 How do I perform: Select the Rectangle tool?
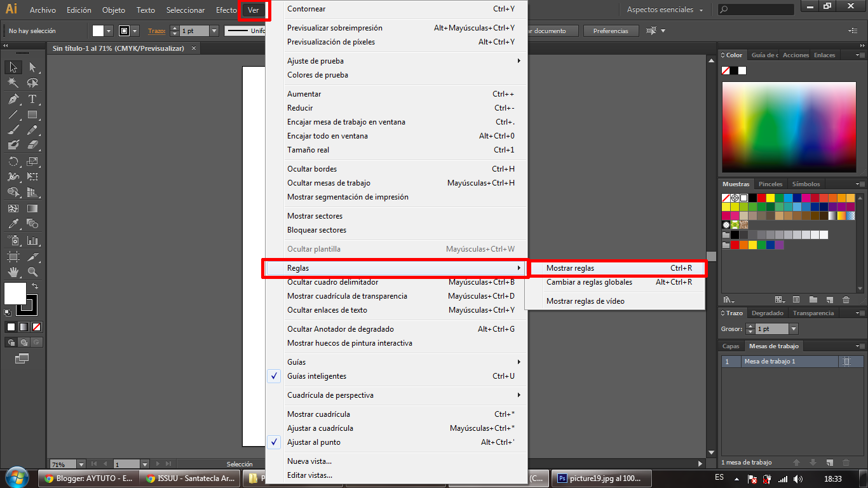click(32, 115)
